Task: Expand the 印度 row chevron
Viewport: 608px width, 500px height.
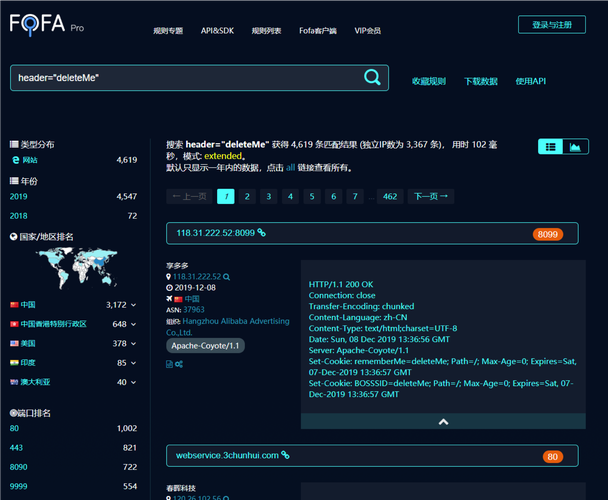Action: [133, 363]
